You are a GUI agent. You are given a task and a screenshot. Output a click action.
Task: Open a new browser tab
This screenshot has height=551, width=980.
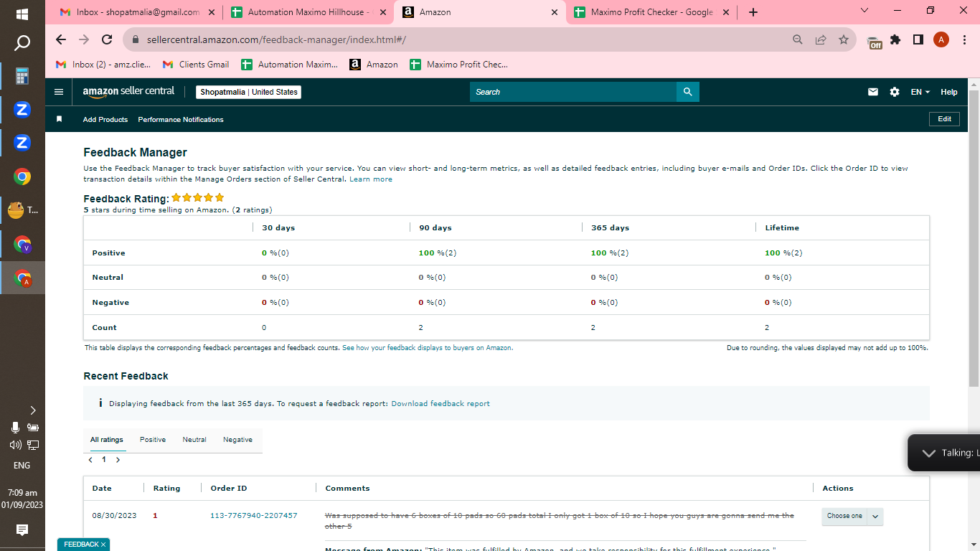tap(753, 12)
